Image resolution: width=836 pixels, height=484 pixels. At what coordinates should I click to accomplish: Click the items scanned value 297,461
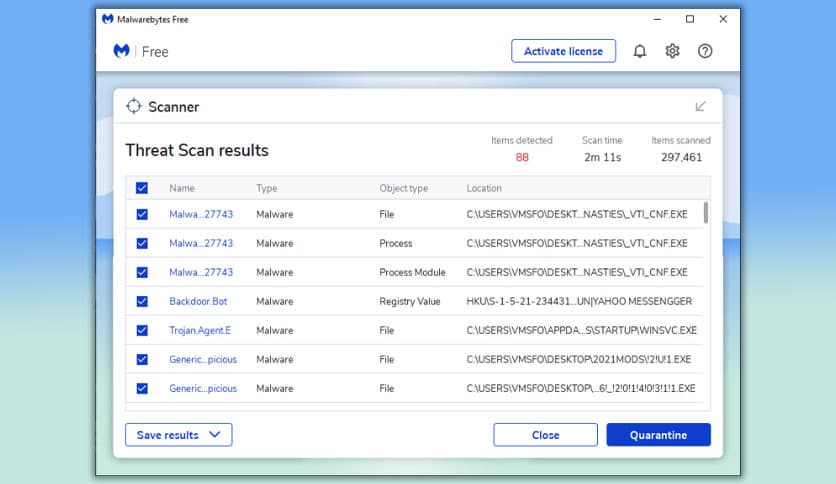pyautogui.click(x=681, y=157)
